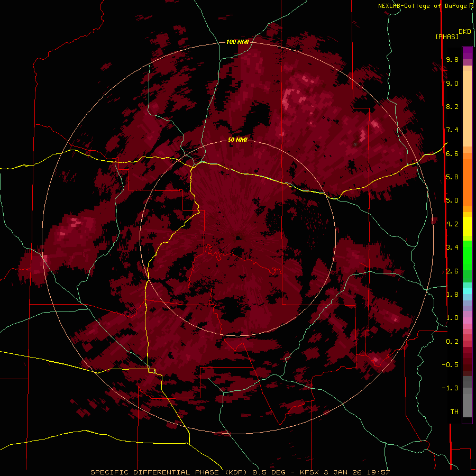The height and width of the screenshot is (476, 476).
Task: Select the 50 NMI range ring label
Action: pyautogui.click(x=237, y=140)
